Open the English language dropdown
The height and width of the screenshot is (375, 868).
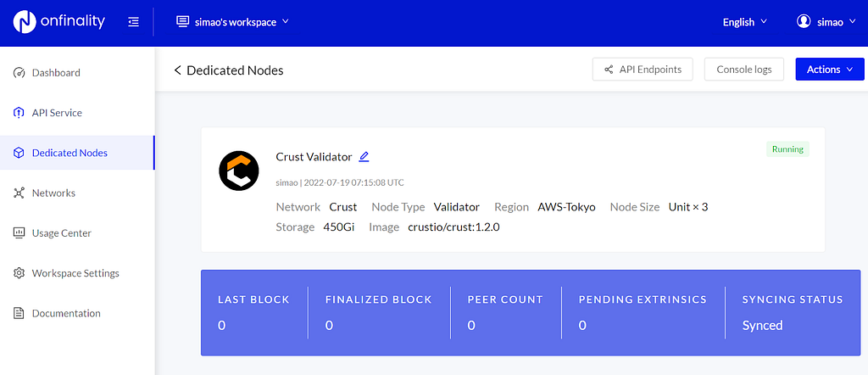coord(744,22)
